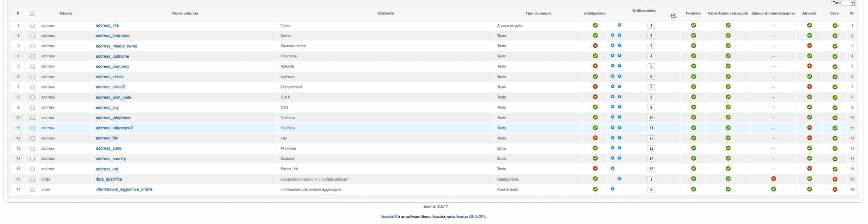Select the checkbox for the address_fax row

click(x=33, y=138)
